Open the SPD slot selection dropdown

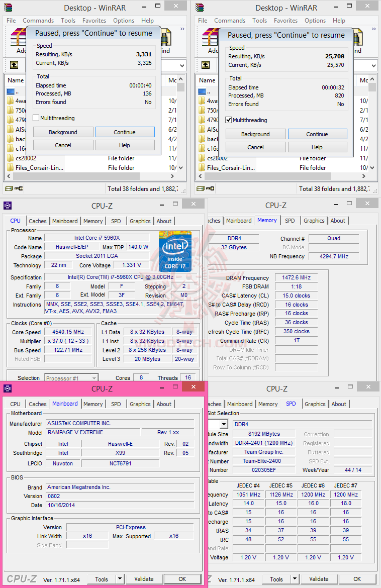point(224,424)
